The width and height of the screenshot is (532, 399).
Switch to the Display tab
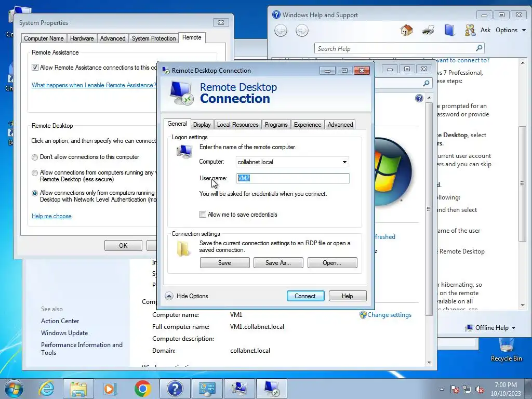coord(202,125)
